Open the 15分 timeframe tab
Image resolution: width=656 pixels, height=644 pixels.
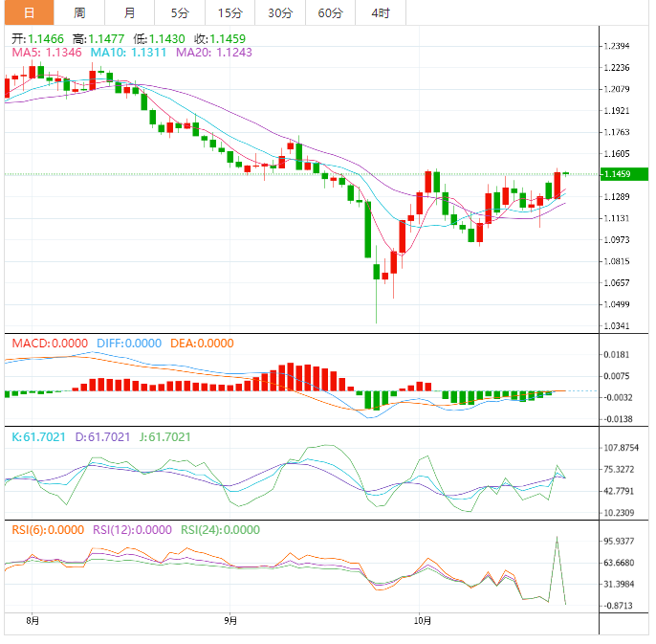tap(230, 12)
